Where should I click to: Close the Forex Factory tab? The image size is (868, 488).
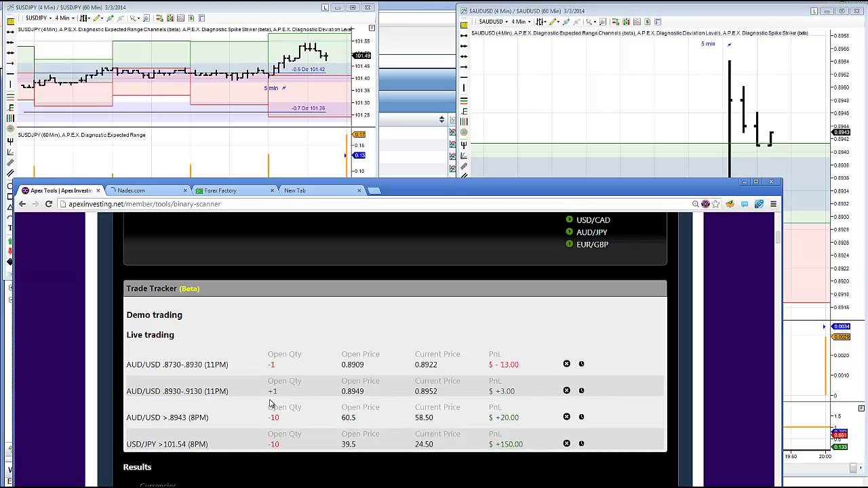[x=272, y=190]
